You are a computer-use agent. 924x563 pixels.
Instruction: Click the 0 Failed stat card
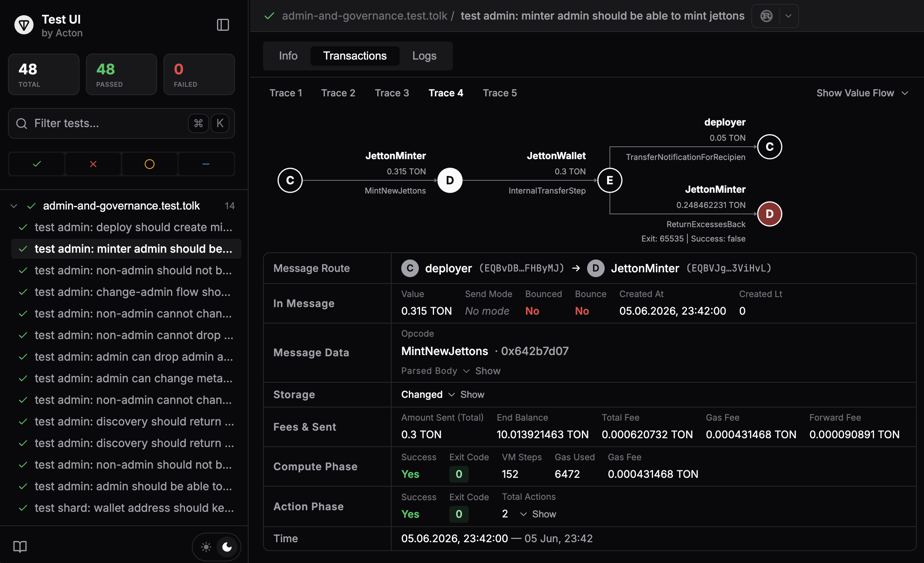click(199, 74)
